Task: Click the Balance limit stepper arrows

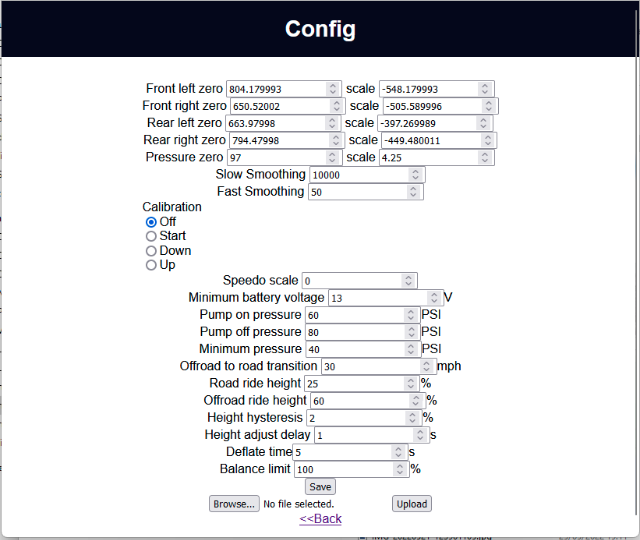Action: [x=401, y=469]
